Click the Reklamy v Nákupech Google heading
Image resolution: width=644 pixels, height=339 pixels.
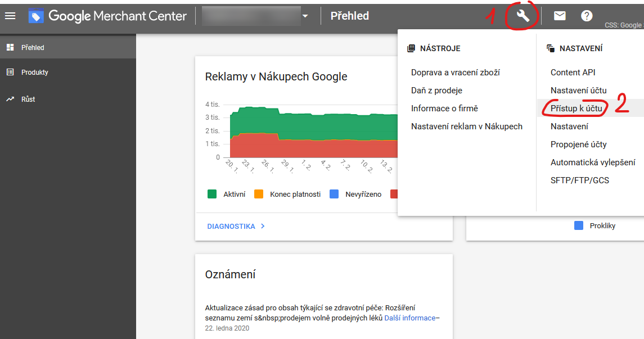click(x=276, y=77)
